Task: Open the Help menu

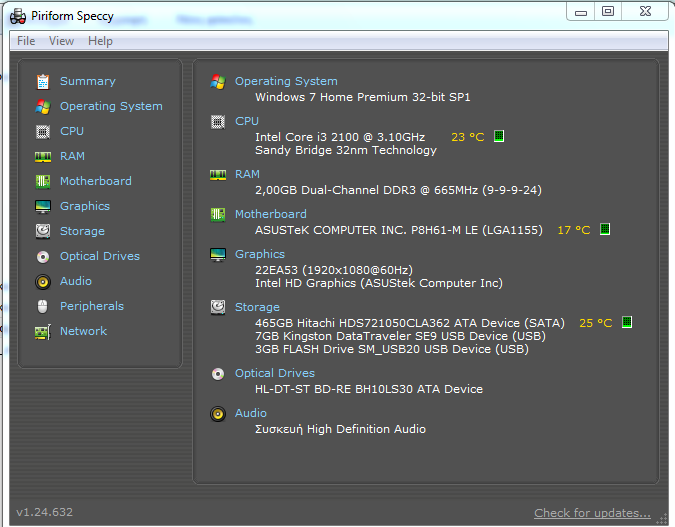Action: click(x=100, y=41)
